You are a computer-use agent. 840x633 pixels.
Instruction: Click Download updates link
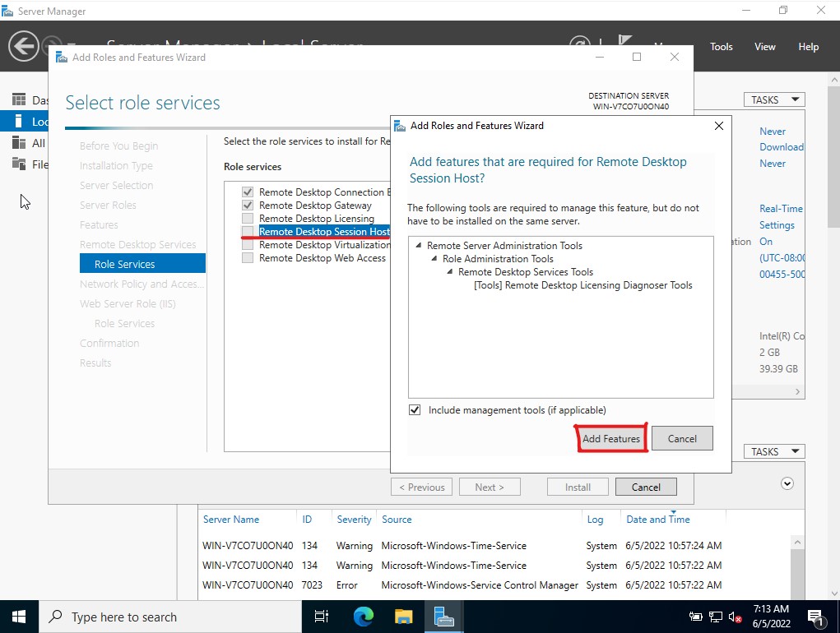(782, 147)
